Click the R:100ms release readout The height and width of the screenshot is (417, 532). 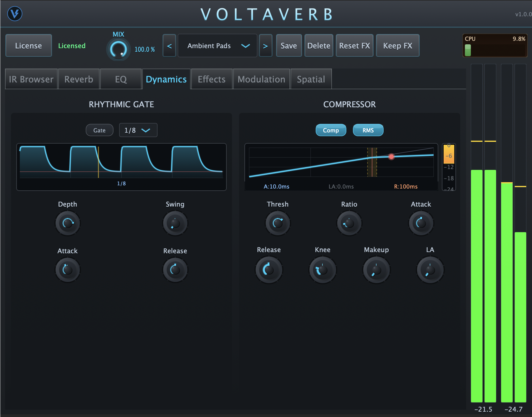(x=406, y=186)
